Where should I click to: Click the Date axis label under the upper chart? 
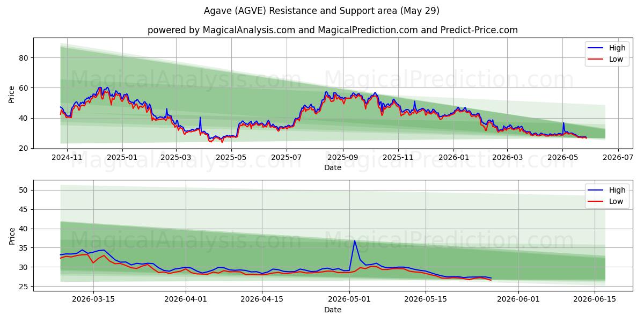click(333, 168)
